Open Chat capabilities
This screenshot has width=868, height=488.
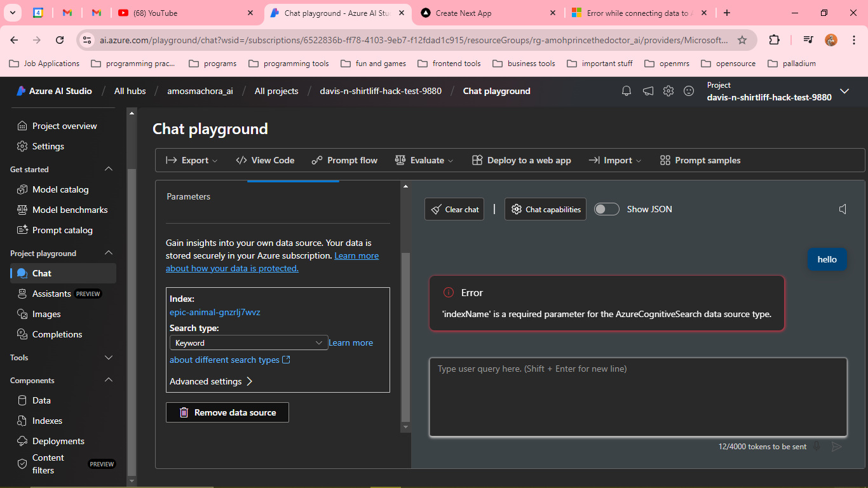point(546,209)
